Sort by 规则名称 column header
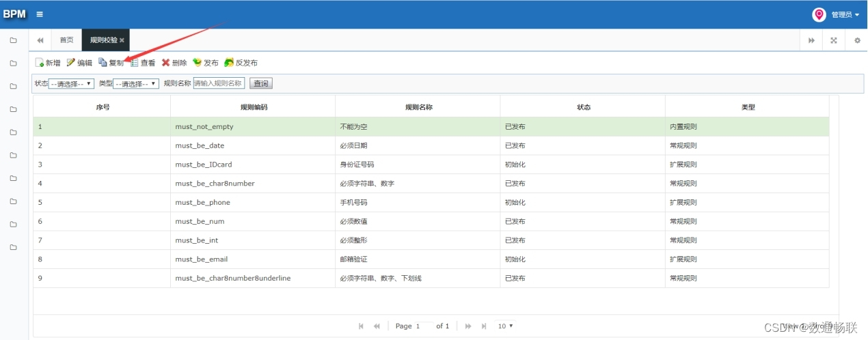 pyautogui.click(x=418, y=107)
